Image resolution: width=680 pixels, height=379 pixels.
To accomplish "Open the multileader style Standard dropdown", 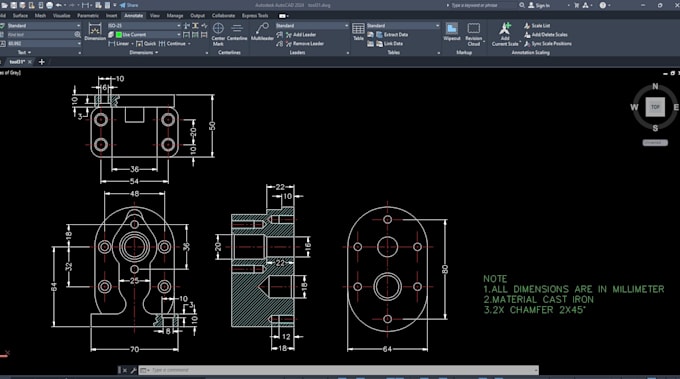I will point(312,26).
